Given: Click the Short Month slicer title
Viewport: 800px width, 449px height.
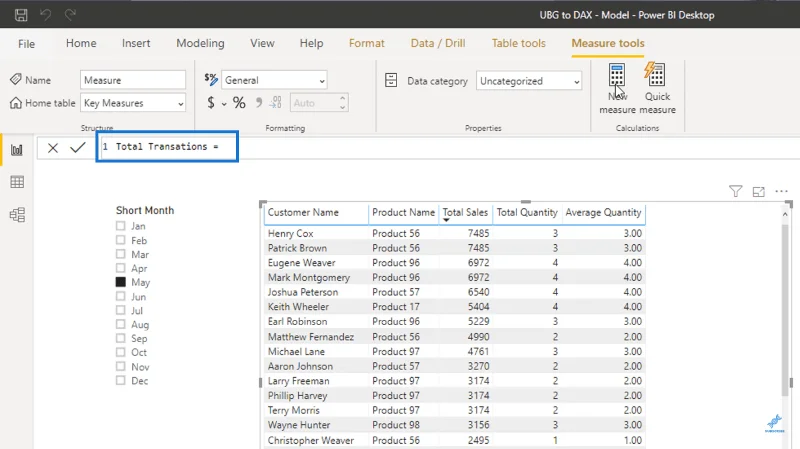Looking at the screenshot, I should click(145, 210).
